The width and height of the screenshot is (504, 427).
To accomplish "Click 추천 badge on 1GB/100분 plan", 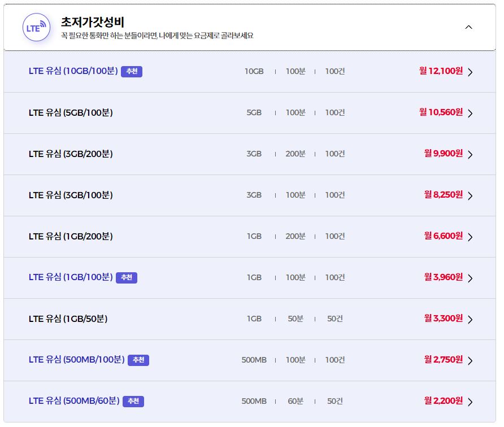I will (127, 277).
